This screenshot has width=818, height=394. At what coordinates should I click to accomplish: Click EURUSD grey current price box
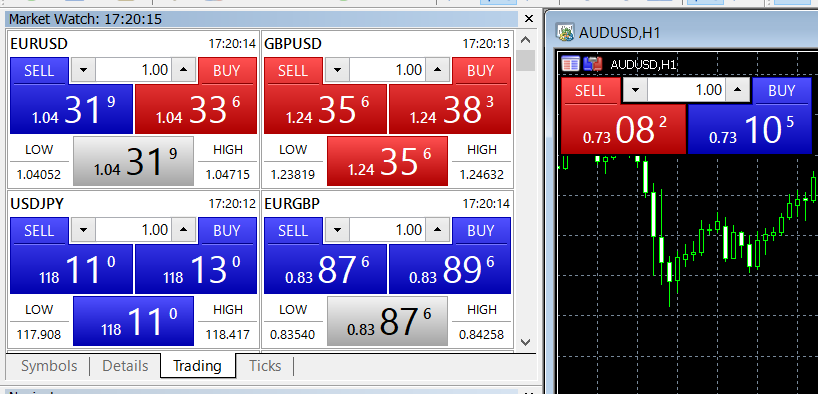pos(134,161)
